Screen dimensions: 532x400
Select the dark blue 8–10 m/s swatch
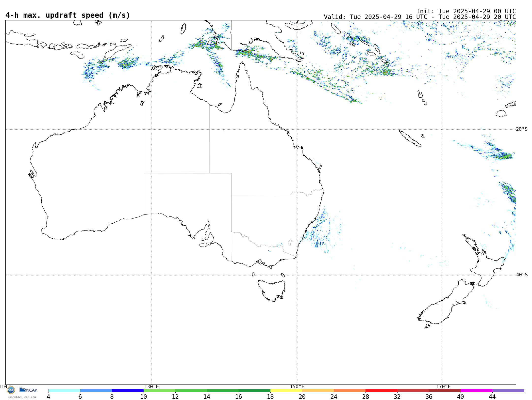(x=128, y=391)
